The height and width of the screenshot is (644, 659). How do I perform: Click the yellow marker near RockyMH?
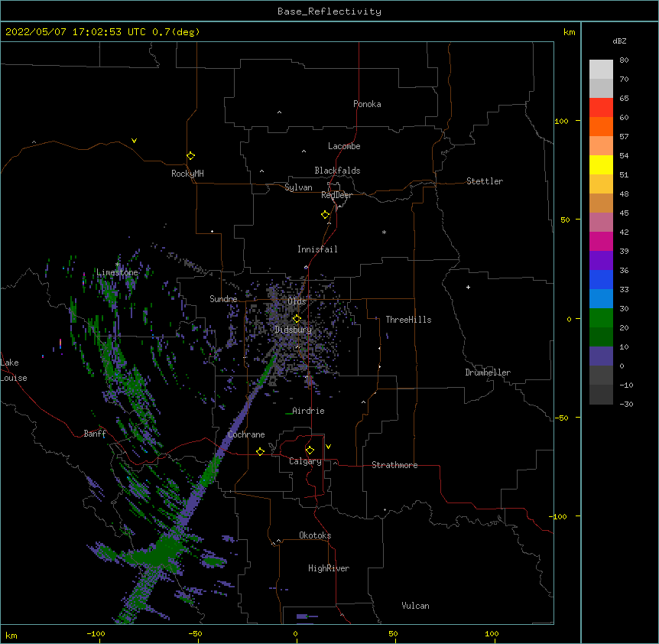190,156
